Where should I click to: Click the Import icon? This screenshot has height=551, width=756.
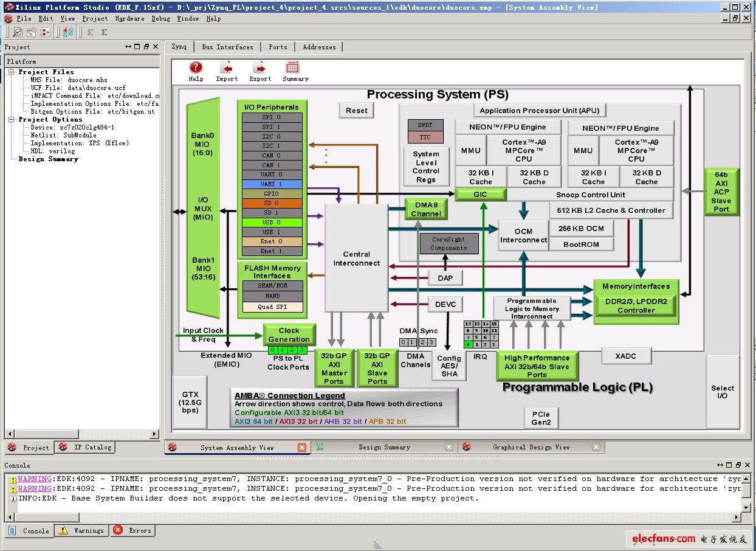[227, 68]
